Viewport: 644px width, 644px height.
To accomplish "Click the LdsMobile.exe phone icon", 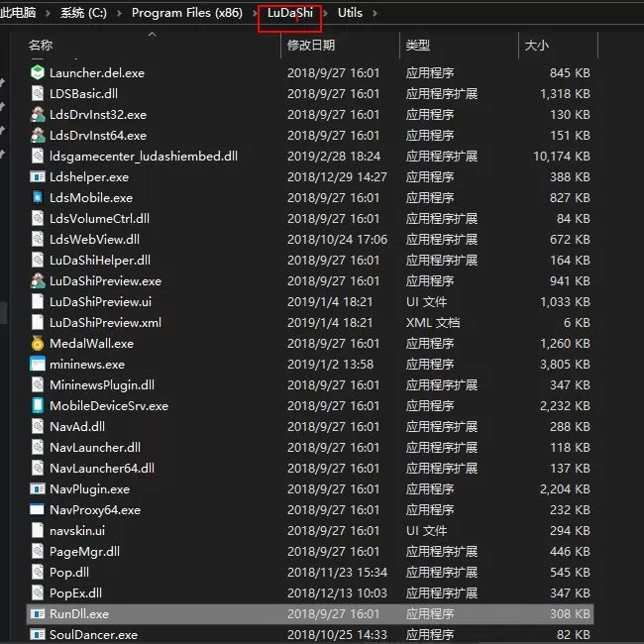I will pyautogui.click(x=38, y=197).
